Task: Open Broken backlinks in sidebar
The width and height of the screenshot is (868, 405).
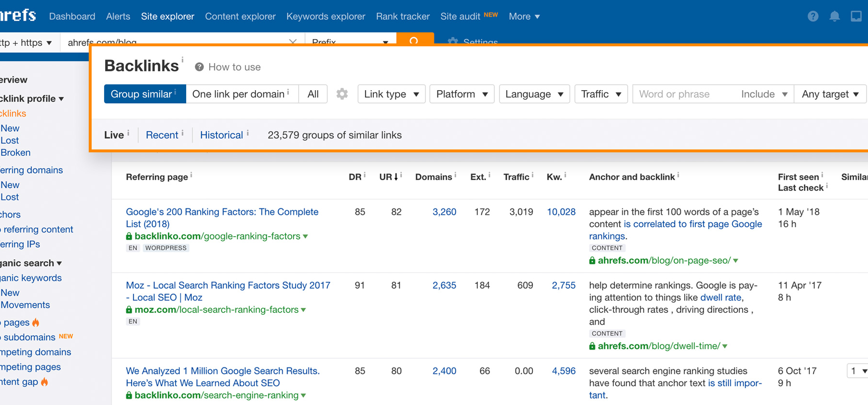Action: 15,152
